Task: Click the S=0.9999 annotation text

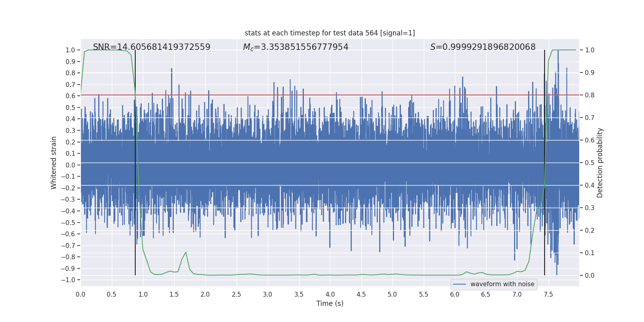Action: coord(483,47)
